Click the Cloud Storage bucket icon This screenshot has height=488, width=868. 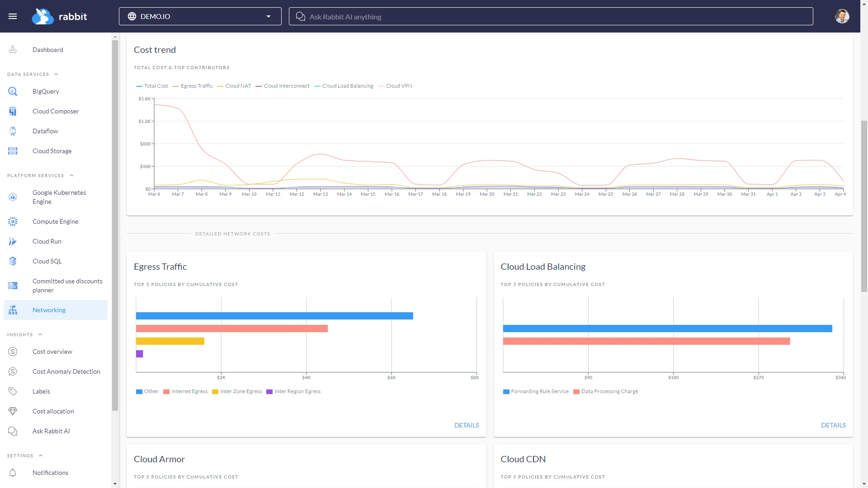[x=13, y=151]
